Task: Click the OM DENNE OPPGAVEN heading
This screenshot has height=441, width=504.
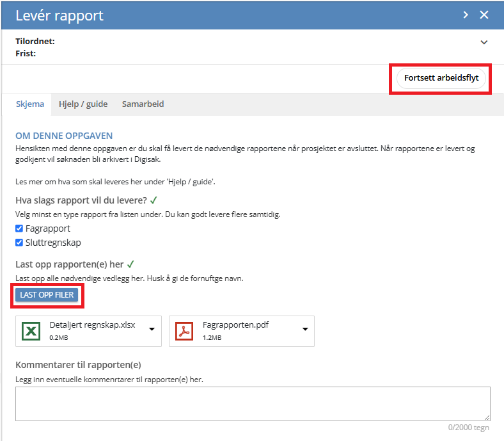Action: click(x=64, y=136)
